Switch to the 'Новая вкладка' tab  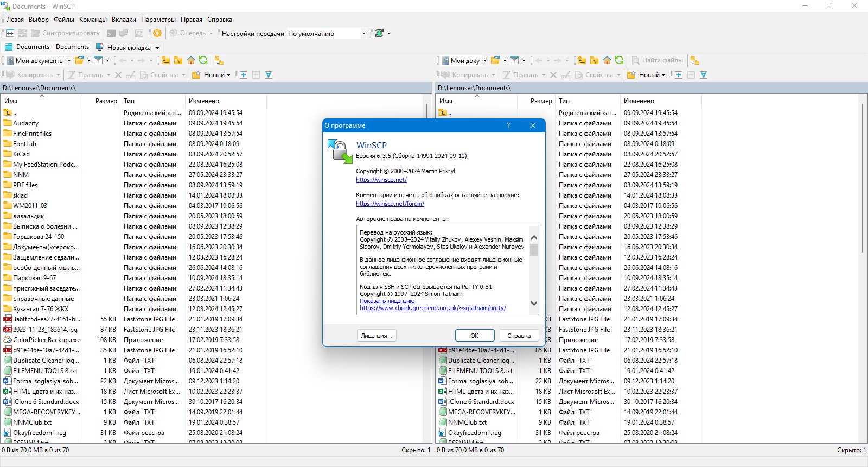(129, 47)
